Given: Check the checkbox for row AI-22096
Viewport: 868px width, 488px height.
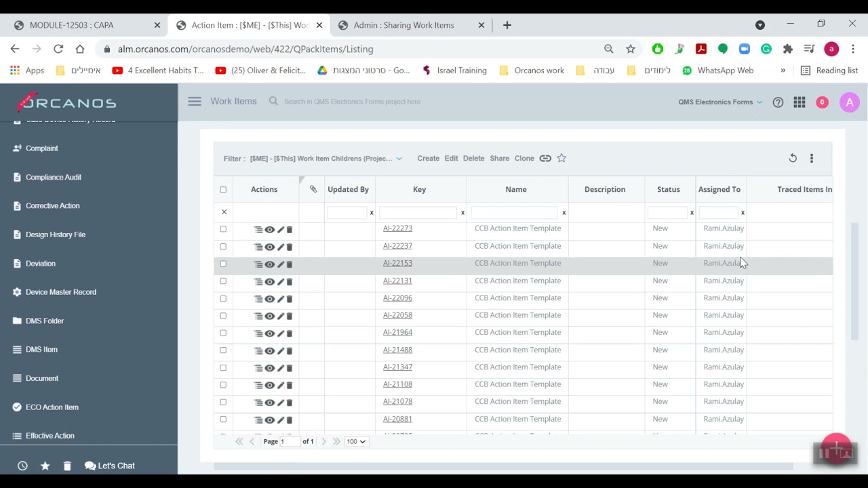Looking at the screenshot, I should point(223,298).
